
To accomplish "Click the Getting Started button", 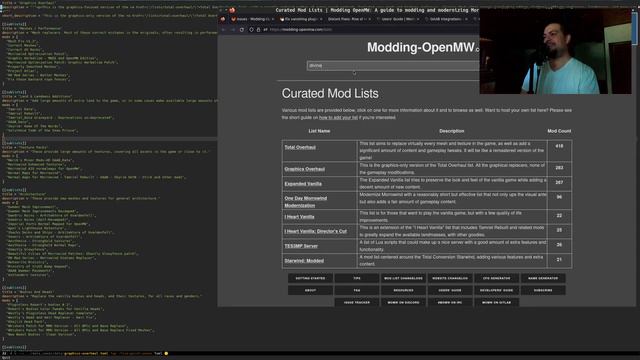I will tap(310, 278).
